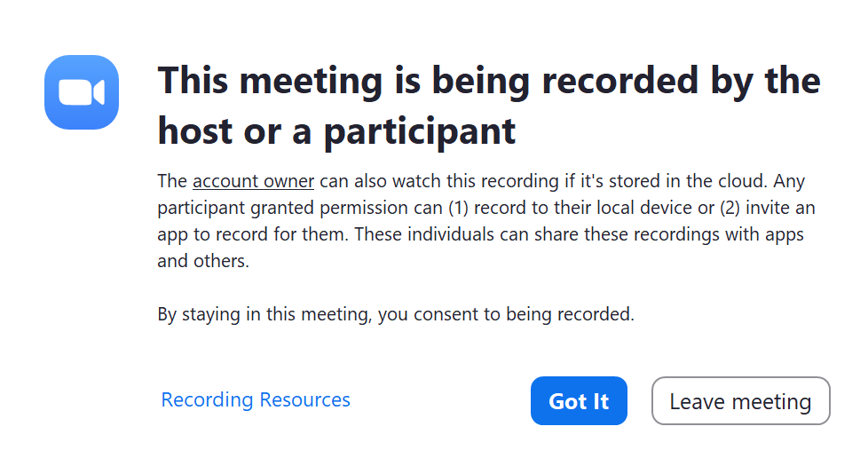Select the Zoom app logo
Image resolution: width=868 pixels, height=458 pixels.
click(82, 92)
